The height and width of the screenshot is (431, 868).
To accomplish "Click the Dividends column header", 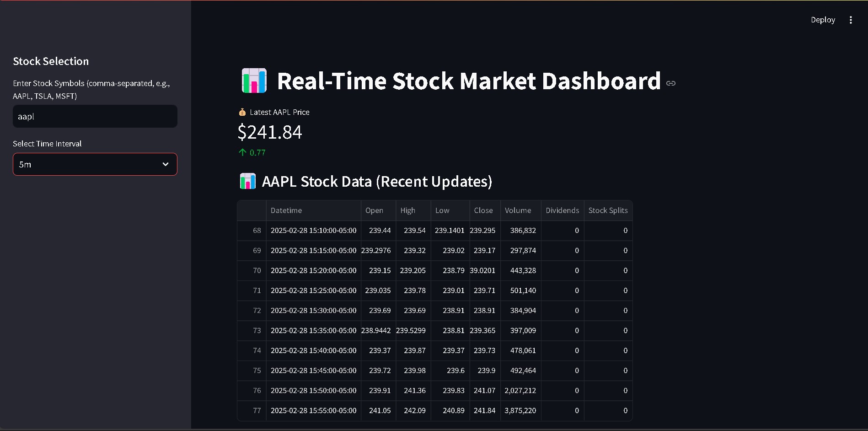I will [563, 210].
